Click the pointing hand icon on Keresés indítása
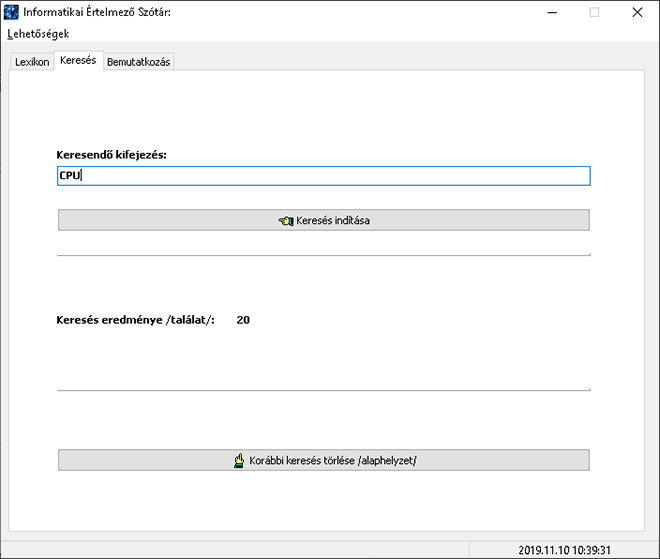Viewport: 660px width, 559px height. coord(286,221)
